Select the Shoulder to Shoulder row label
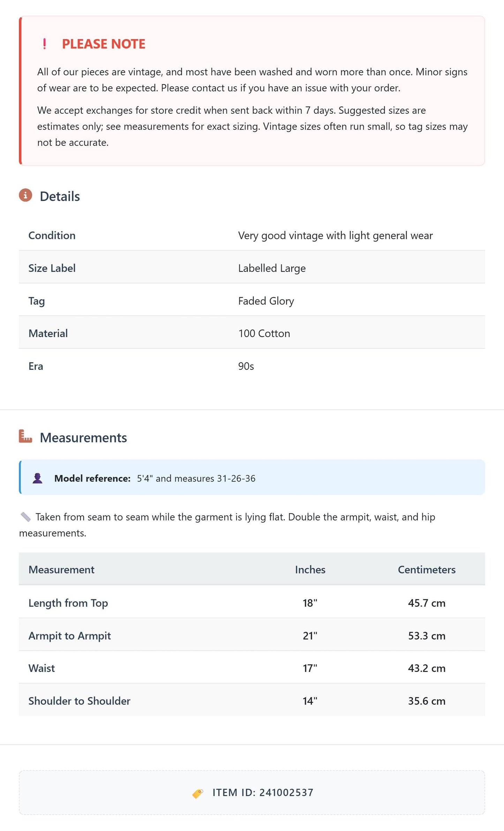 click(x=80, y=701)
